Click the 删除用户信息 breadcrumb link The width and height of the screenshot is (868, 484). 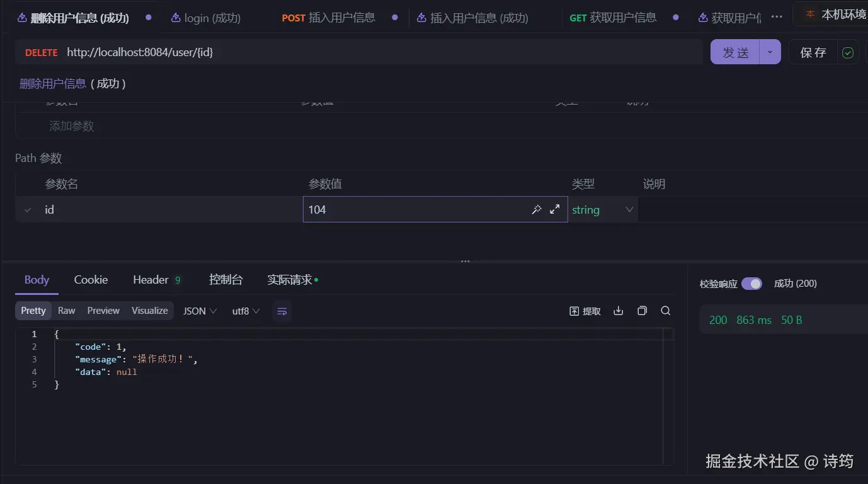53,84
